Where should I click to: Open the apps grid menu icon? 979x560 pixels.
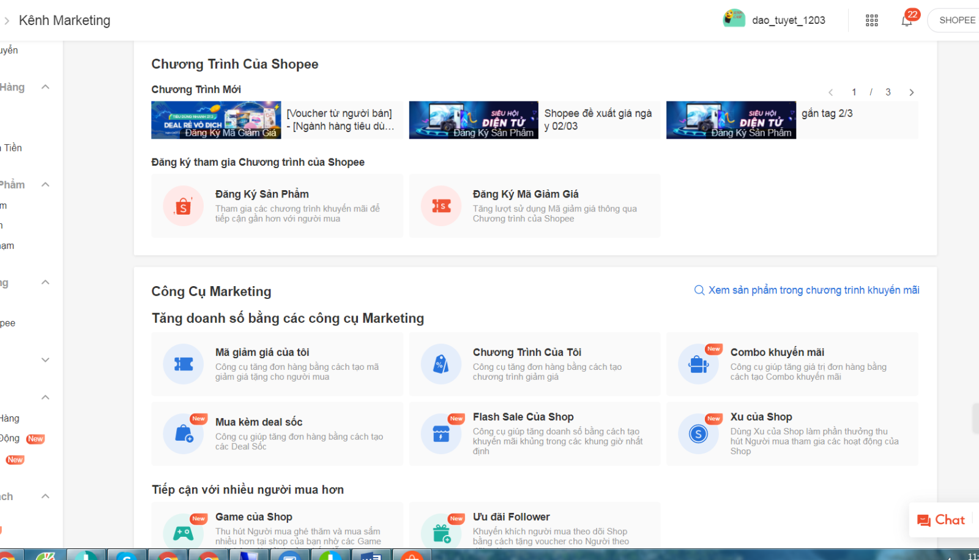click(x=872, y=21)
